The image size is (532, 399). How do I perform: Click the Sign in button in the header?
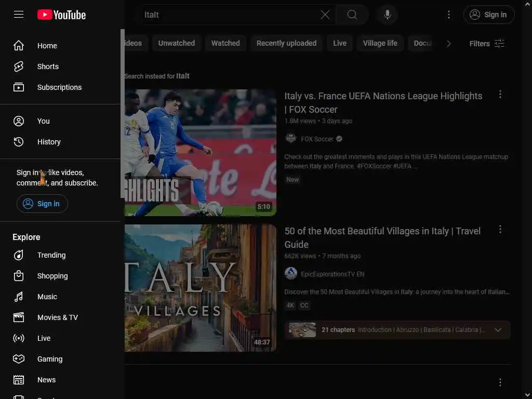[488, 15]
